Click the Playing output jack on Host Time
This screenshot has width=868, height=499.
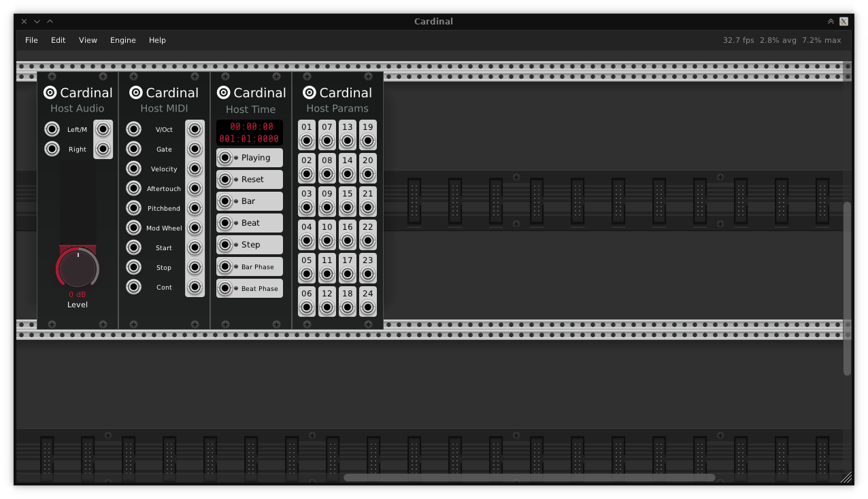coord(225,158)
